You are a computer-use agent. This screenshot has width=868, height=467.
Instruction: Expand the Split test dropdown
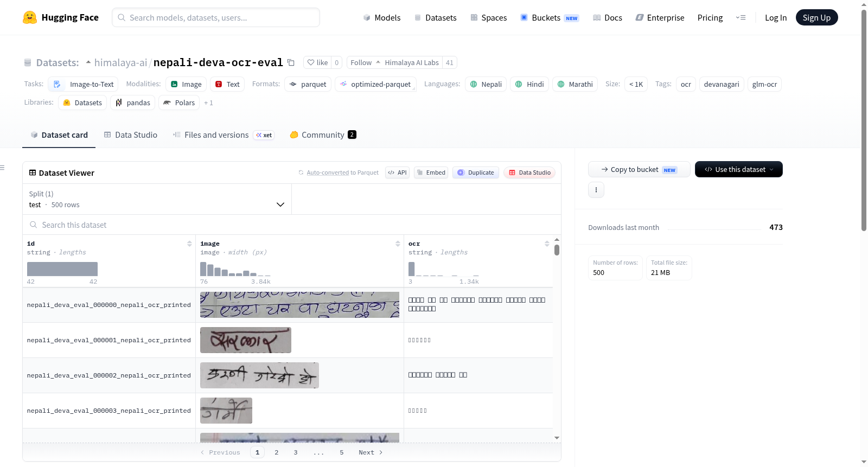[157, 199]
